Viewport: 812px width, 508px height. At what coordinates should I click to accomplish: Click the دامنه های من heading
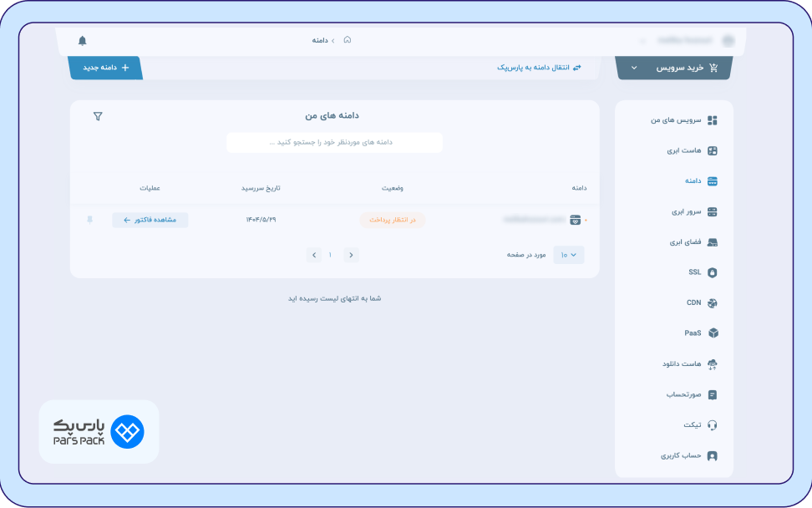tap(332, 115)
